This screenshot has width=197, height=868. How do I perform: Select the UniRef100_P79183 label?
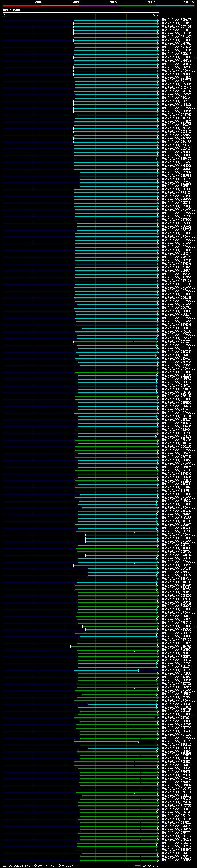coord(177,331)
